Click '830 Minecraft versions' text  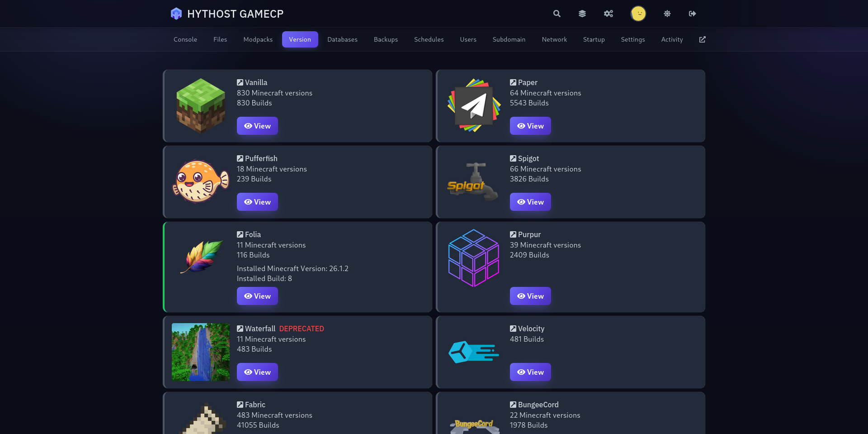pos(274,93)
